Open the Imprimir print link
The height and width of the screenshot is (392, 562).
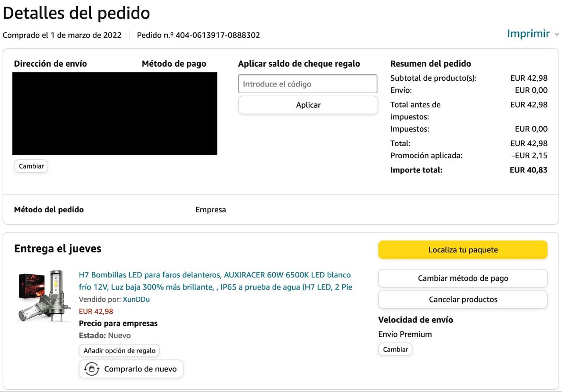pos(528,34)
